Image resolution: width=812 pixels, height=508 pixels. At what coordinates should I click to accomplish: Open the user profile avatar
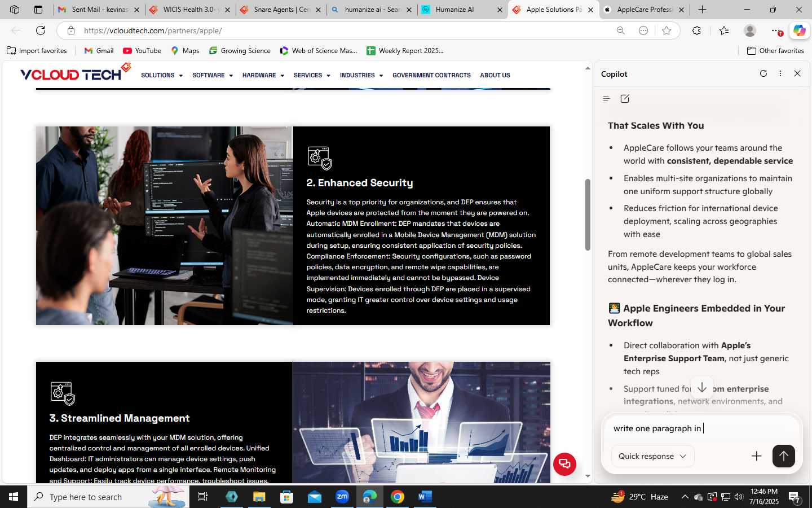[x=749, y=30]
